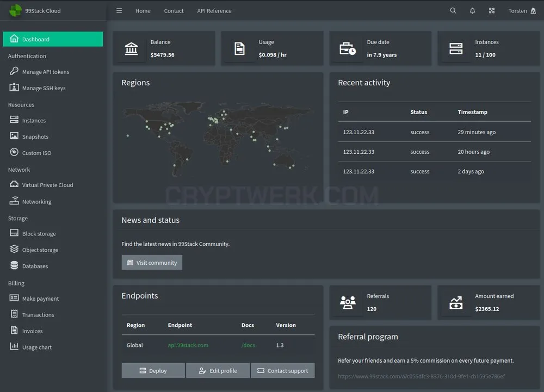544x392 pixels.
Task: Click the version value 1.3
Action: point(280,345)
